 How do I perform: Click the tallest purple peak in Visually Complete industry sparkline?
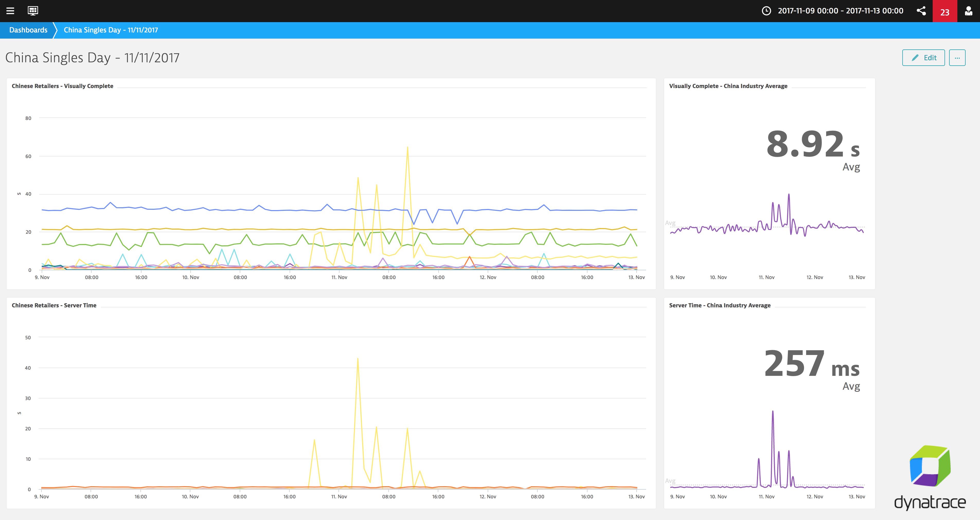pos(789,195)
